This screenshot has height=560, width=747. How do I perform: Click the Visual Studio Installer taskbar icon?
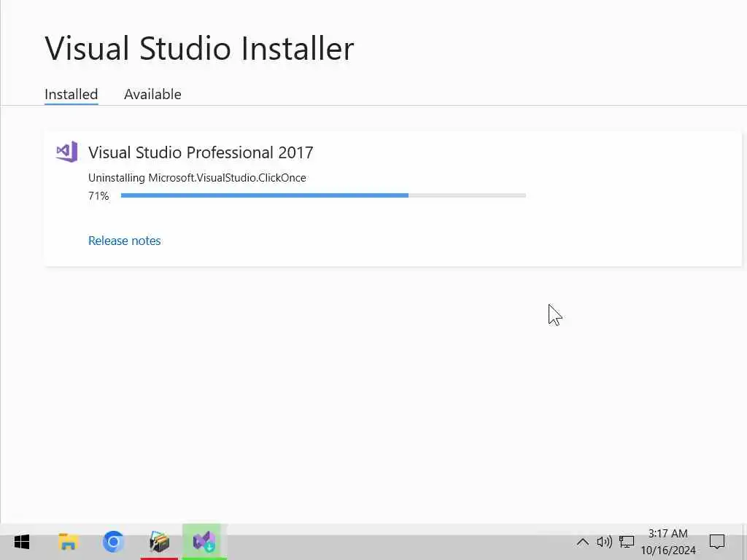pyautogui.click(x=204, y=542)
